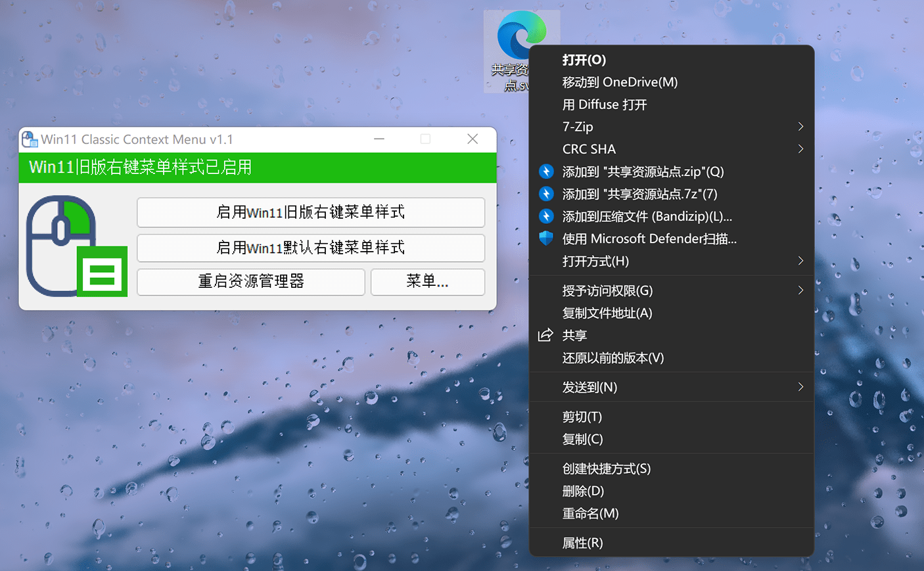The height and width of the screenshot is (571, 924).
Task: Expand the 打开方式(H) submenu arrow
Action: point(800,262)
